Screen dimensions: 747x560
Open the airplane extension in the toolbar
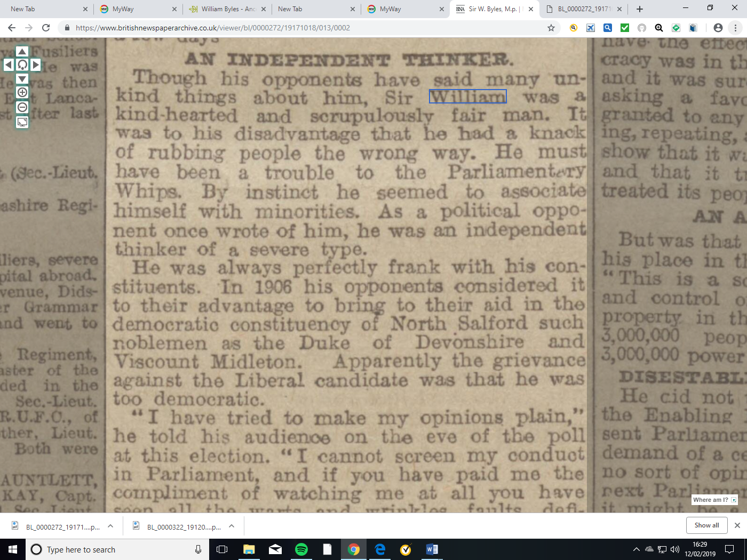pos(591,28)
